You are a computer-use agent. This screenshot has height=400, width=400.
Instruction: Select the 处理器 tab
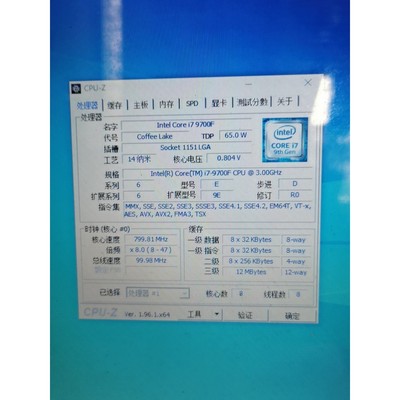point(87,106)
